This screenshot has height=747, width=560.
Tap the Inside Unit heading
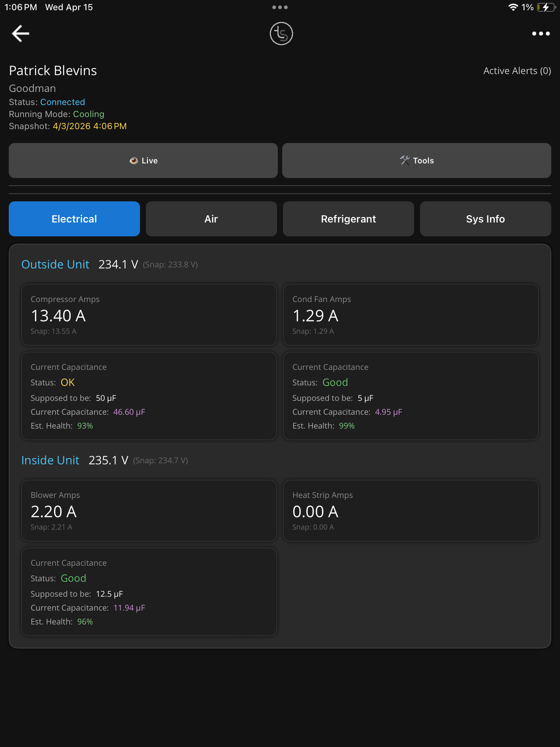pos(50,460)
